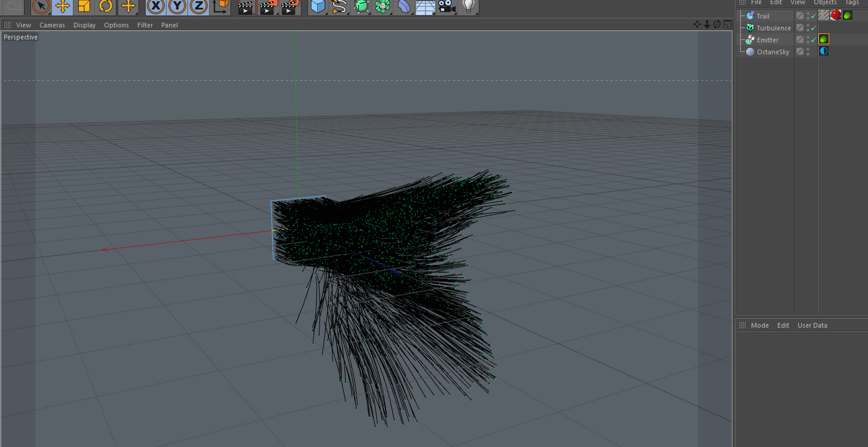Toggle Trail visibility dots

808,16
